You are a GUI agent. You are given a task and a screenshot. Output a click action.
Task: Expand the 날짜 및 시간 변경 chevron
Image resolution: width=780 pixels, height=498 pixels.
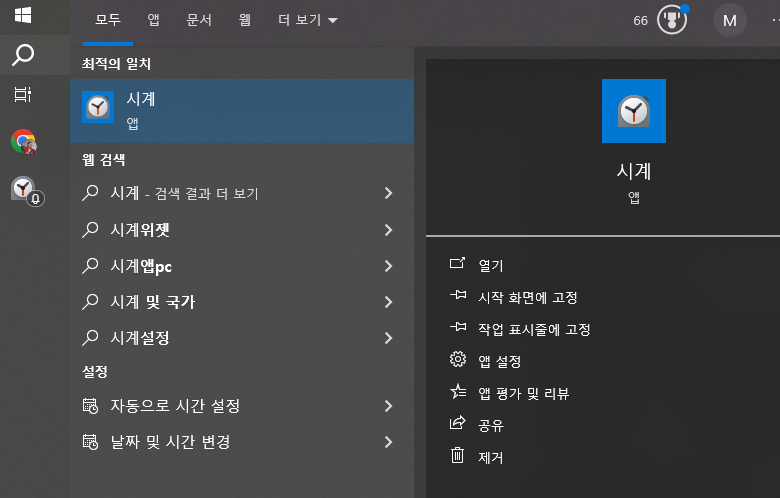[x=389, y=442]
